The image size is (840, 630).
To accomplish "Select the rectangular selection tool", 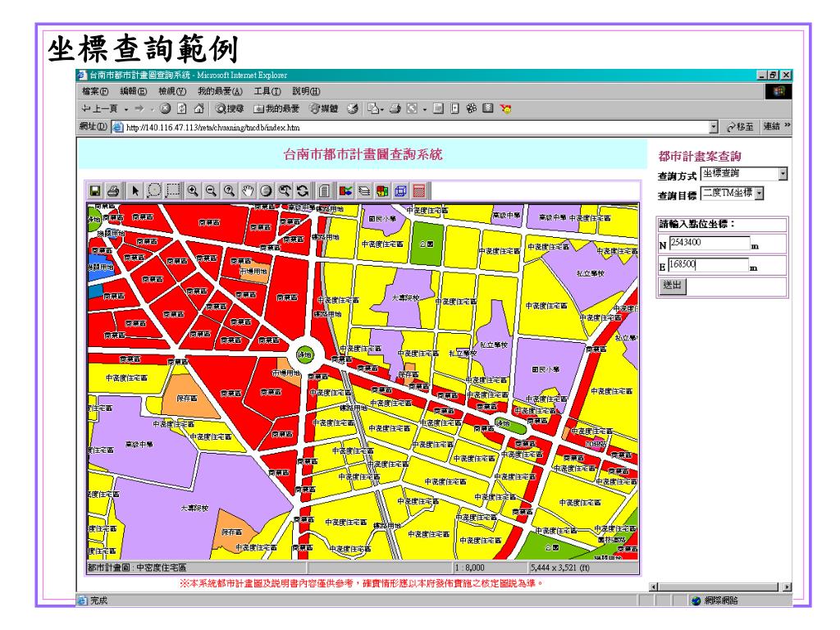I will (172, 191).
